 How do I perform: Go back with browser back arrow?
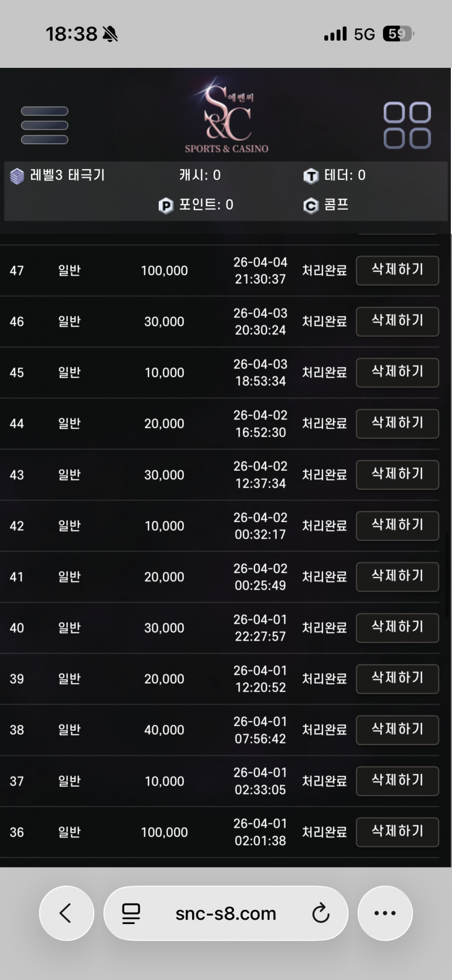click(x=66, y=913)
